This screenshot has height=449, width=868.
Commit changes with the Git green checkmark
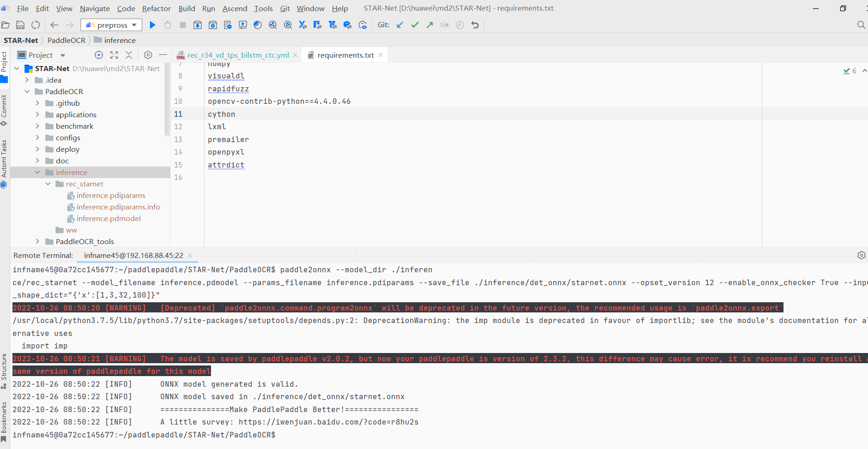click(x=415, y=25)
